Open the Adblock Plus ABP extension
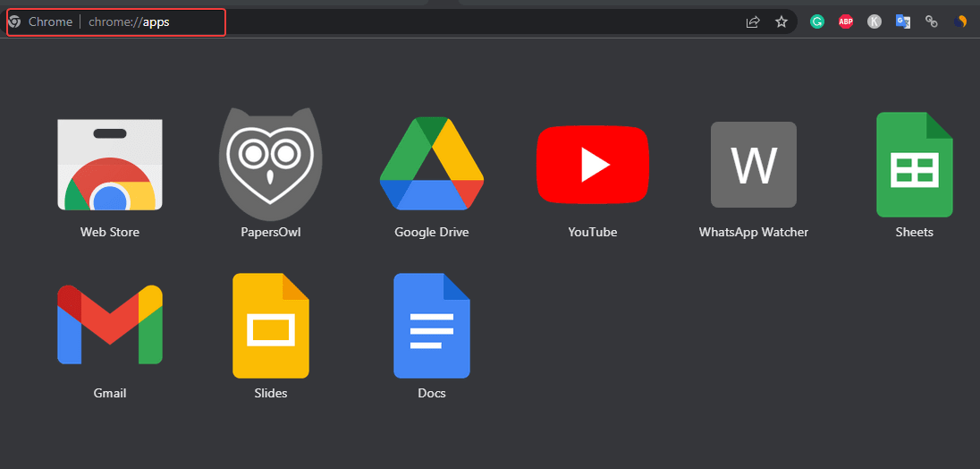Viewport: 980px width, 469px height. point(846,21)
